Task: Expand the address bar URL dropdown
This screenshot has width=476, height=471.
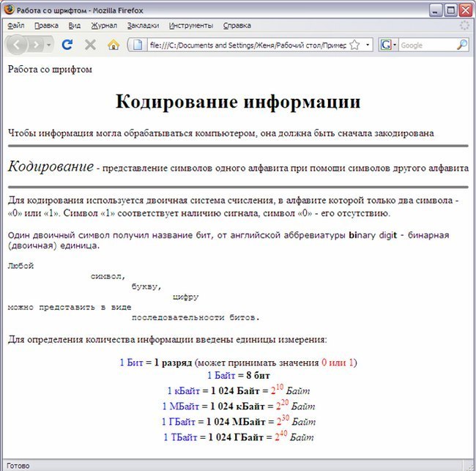Action: click(x=367, y=45)
